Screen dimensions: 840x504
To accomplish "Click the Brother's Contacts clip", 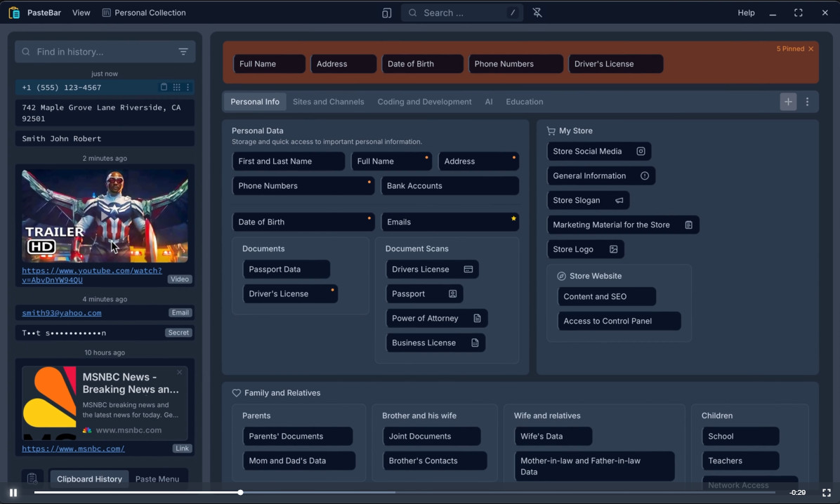I will [x=435, y=461].
